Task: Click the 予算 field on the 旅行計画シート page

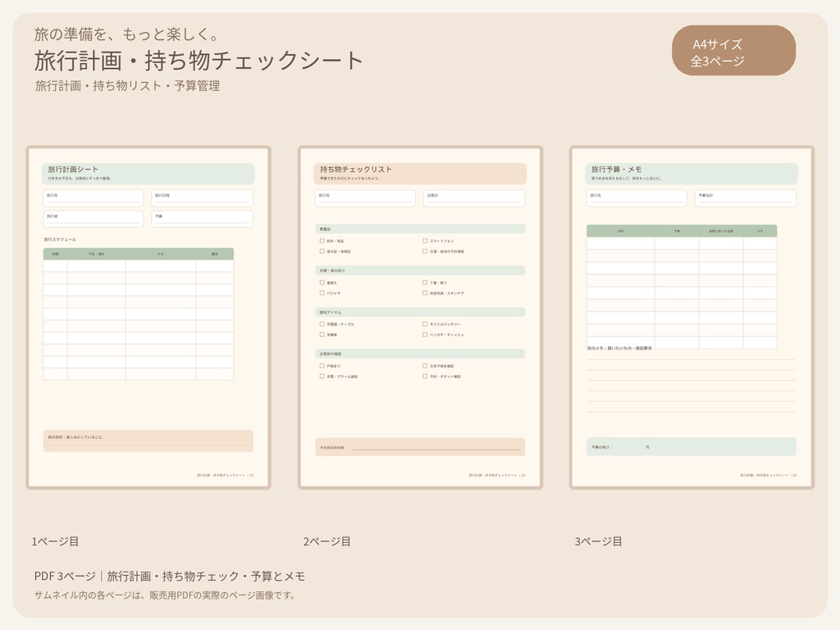Action: tap(202, 219)
